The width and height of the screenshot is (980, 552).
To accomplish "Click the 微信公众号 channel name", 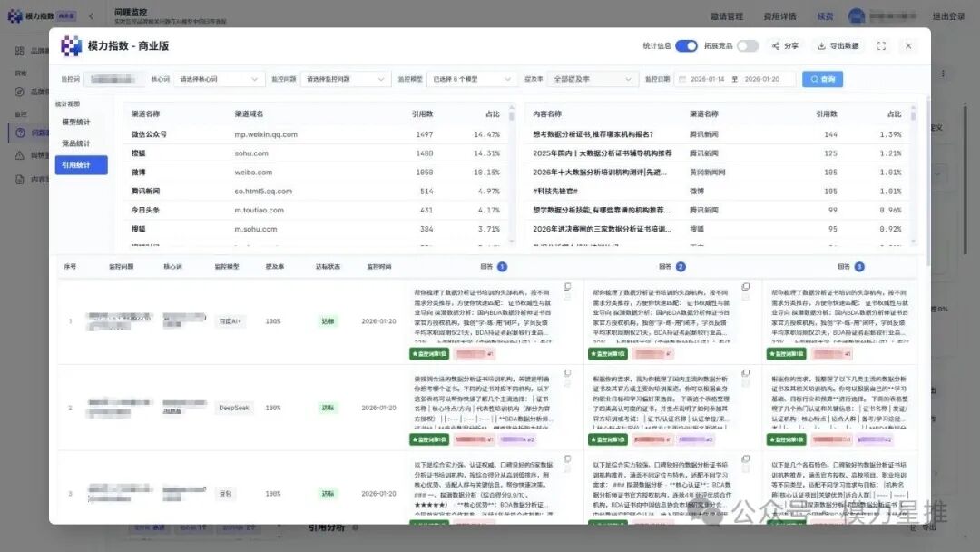I will tap(149, 134).
